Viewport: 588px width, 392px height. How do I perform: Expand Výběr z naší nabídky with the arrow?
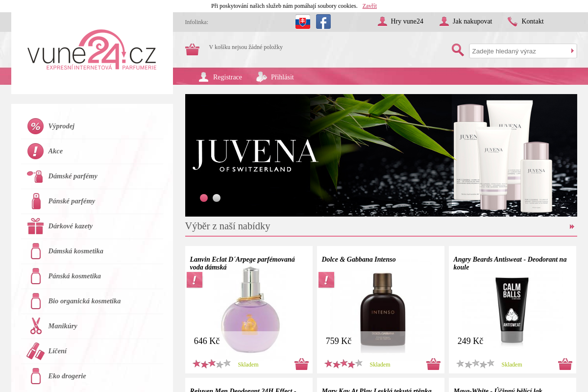tap(572, 226)
